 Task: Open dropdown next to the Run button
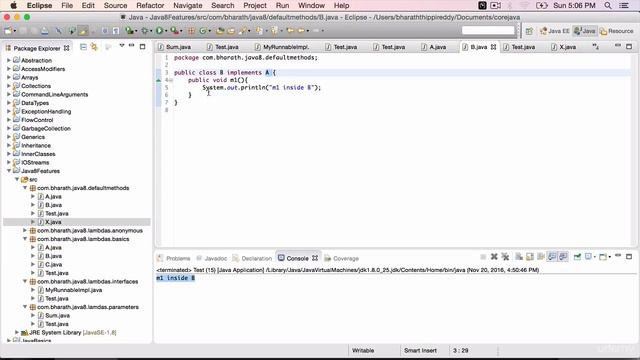(x=166, y=31)
